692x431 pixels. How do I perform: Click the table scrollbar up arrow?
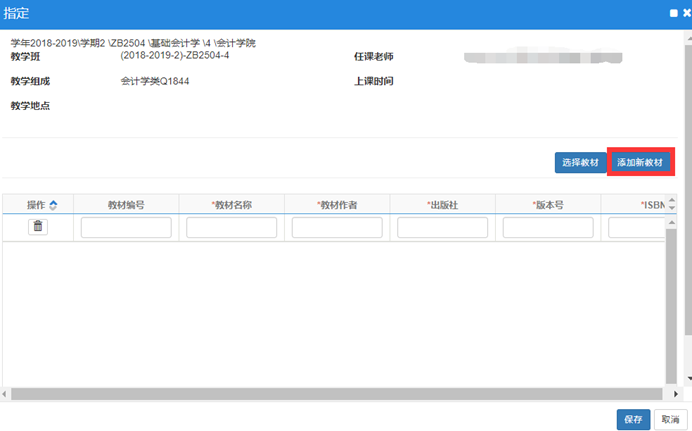click(671, 222)
